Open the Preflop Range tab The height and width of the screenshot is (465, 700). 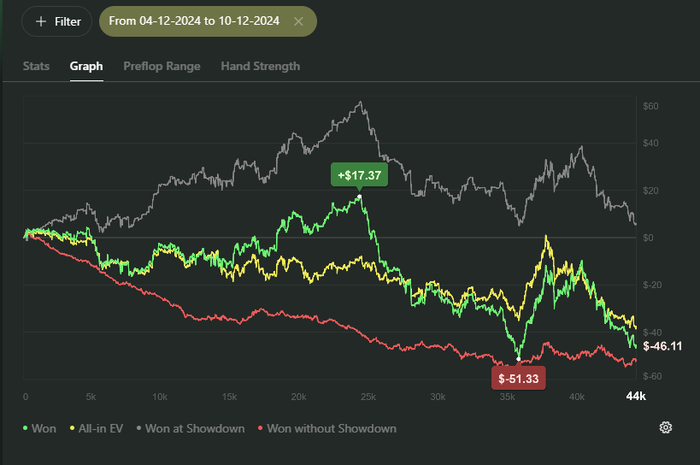[161, 66]
